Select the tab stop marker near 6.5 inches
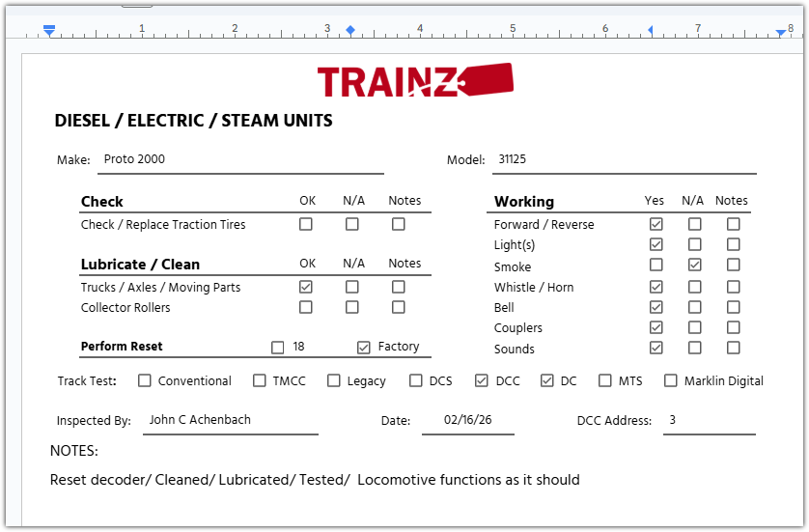This screenshot has height=532, width=809. coord(650,30)
